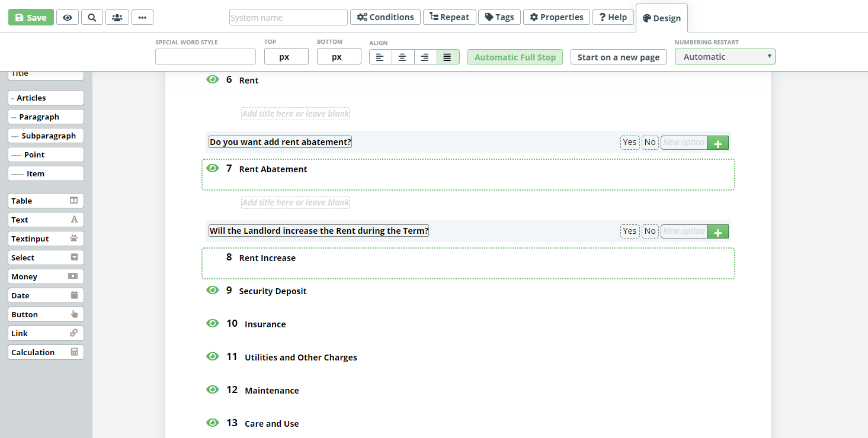Insert an Articles level element

click(x=46, y=98)
